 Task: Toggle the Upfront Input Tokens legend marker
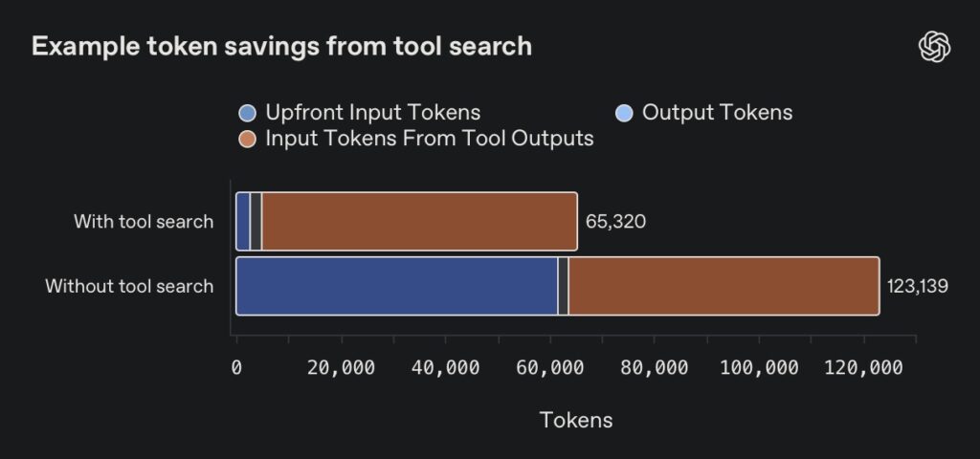coord(248,113)
